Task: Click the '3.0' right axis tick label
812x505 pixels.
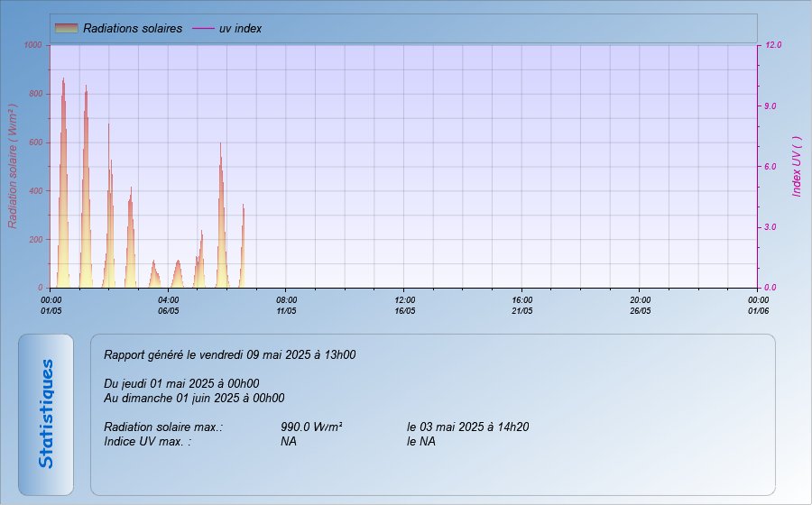Action: click(770, 227)
